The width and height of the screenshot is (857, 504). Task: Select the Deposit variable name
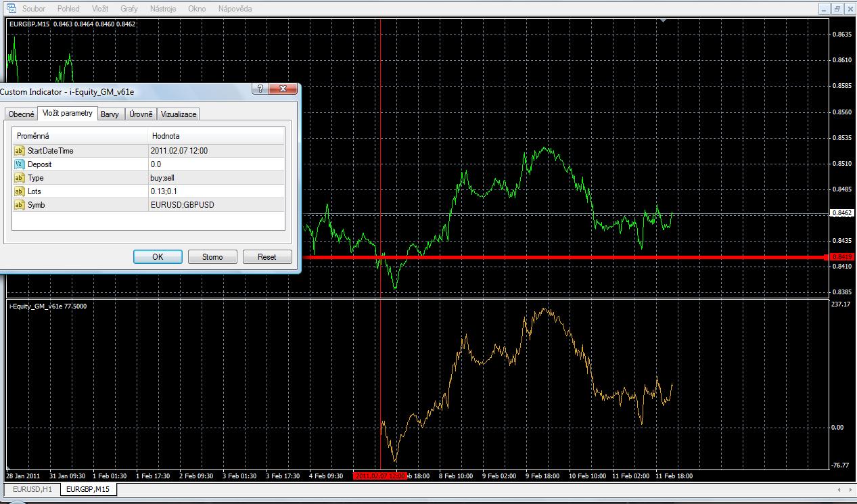[40, 164]
